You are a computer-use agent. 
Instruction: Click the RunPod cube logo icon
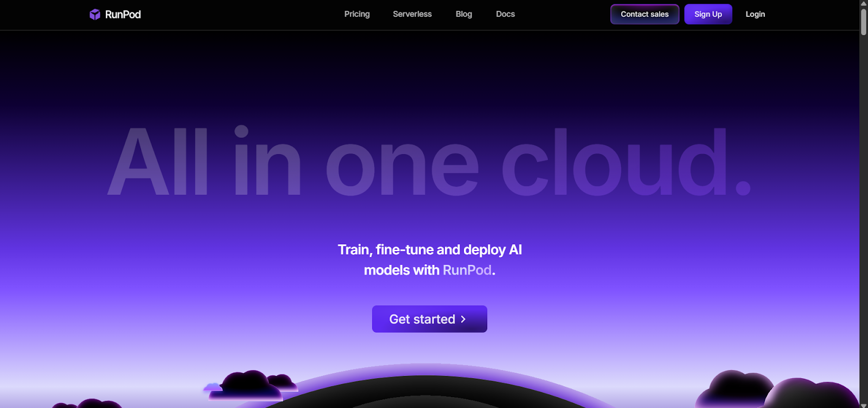(x=95, y=14)
